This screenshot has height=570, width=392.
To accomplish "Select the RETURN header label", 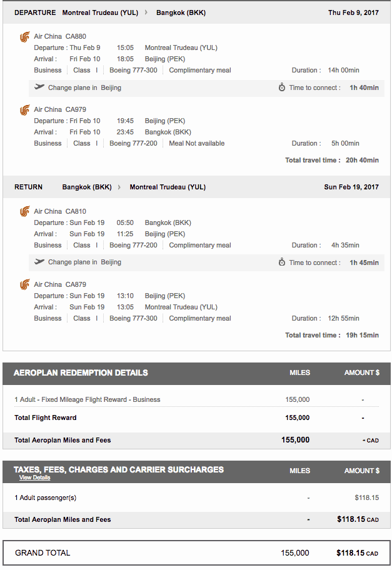I will pyautogui.click(x=29, y=187).
